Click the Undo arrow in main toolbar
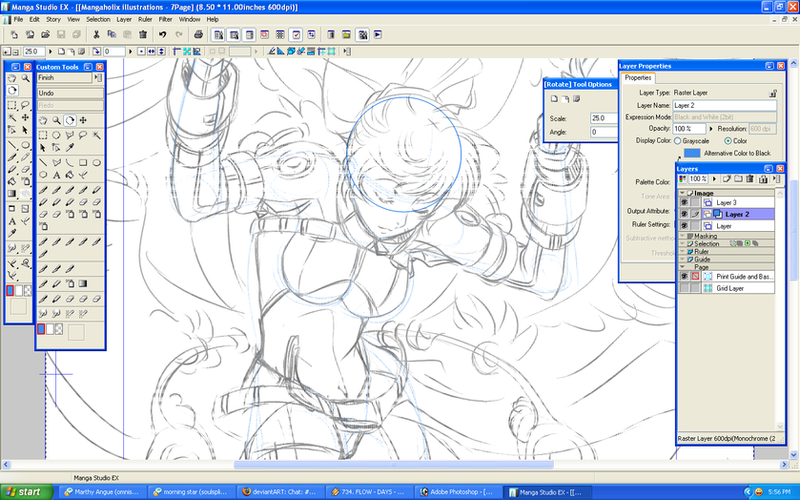 click(x=162, y=35)
